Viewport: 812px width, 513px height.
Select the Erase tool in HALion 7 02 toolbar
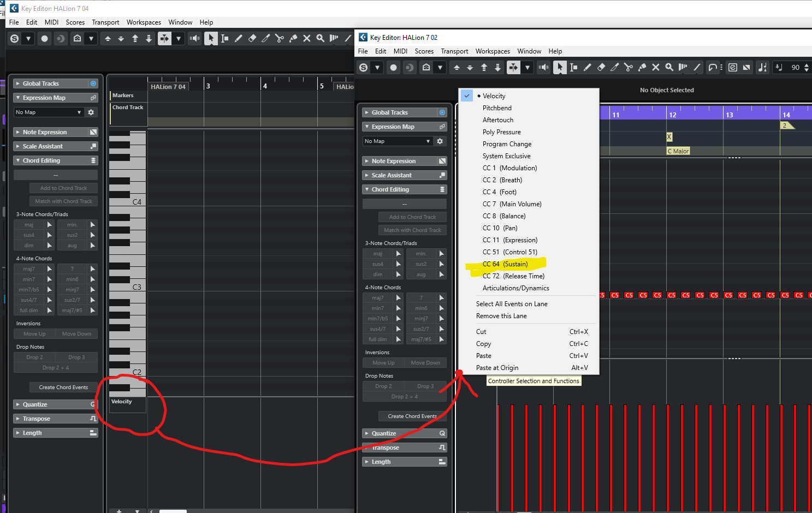click(x=601, y=67)
